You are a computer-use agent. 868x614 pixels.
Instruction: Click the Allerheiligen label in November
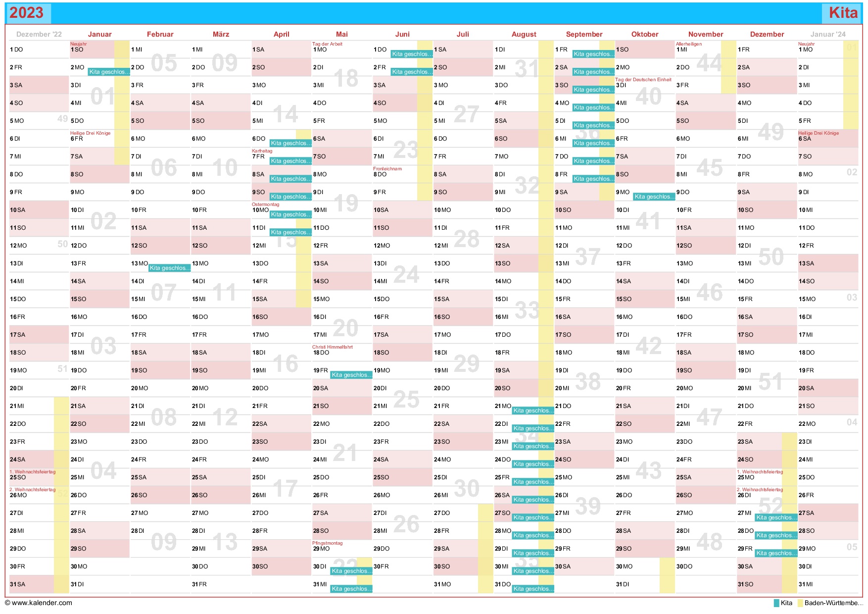click(x=688, y=44)
